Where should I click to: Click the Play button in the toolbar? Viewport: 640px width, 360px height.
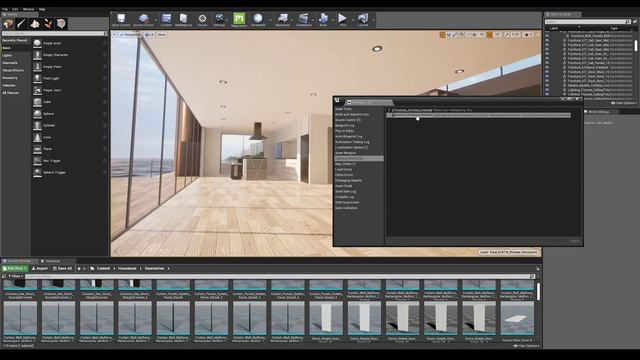pos(342,18)
